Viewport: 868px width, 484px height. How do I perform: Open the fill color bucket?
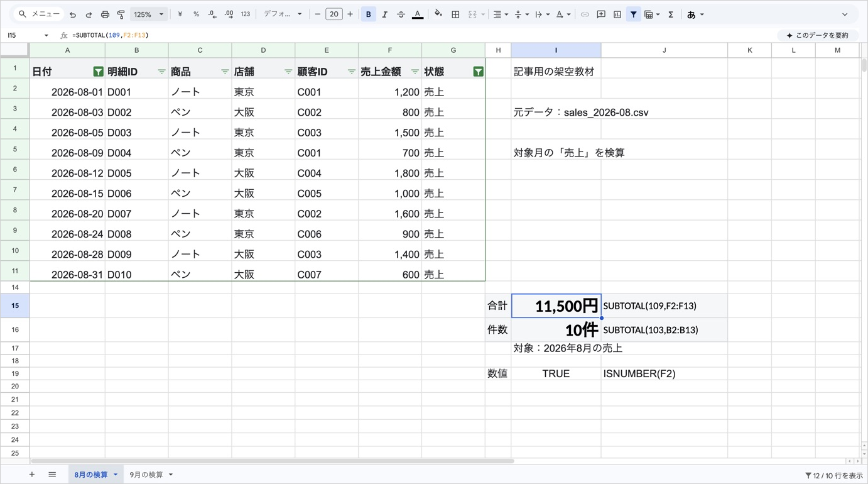click(x=438, y=14)
